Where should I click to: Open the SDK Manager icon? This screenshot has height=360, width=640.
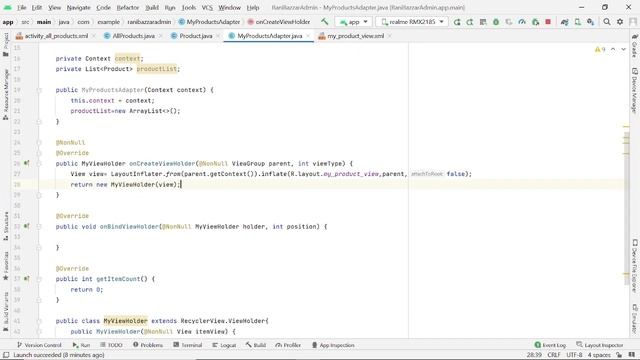coord(591,22)
